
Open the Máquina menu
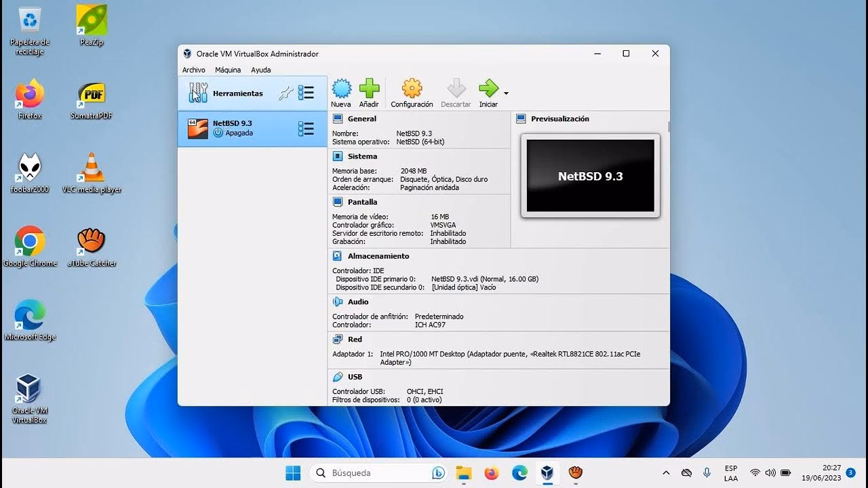[228, 70]
